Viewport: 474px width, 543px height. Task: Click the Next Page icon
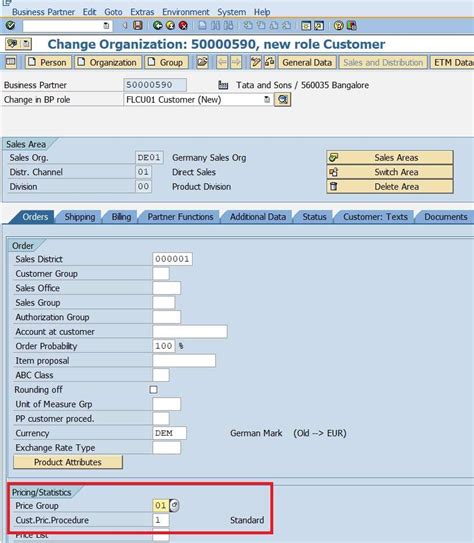[274, 26]
